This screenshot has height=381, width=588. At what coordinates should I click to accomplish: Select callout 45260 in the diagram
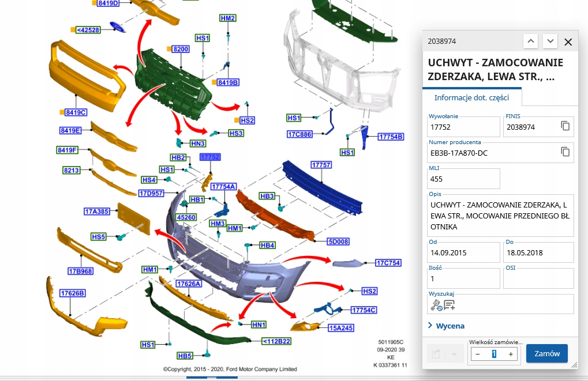[186, 217]
